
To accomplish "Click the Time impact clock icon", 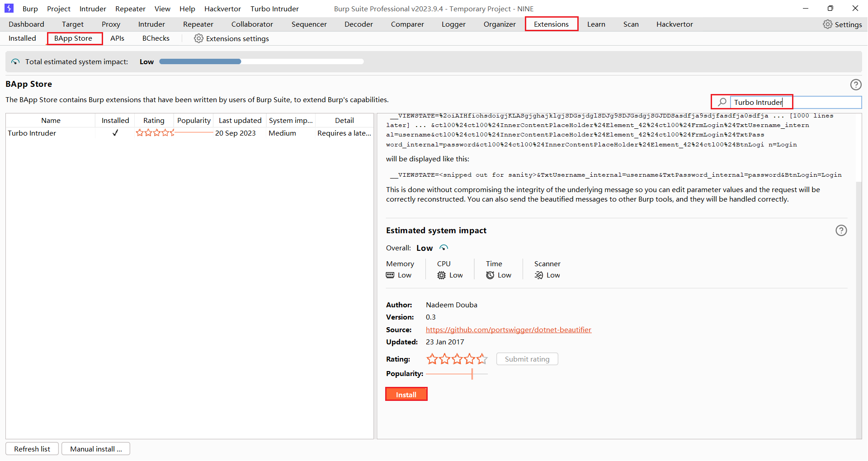I will point(490,275).
